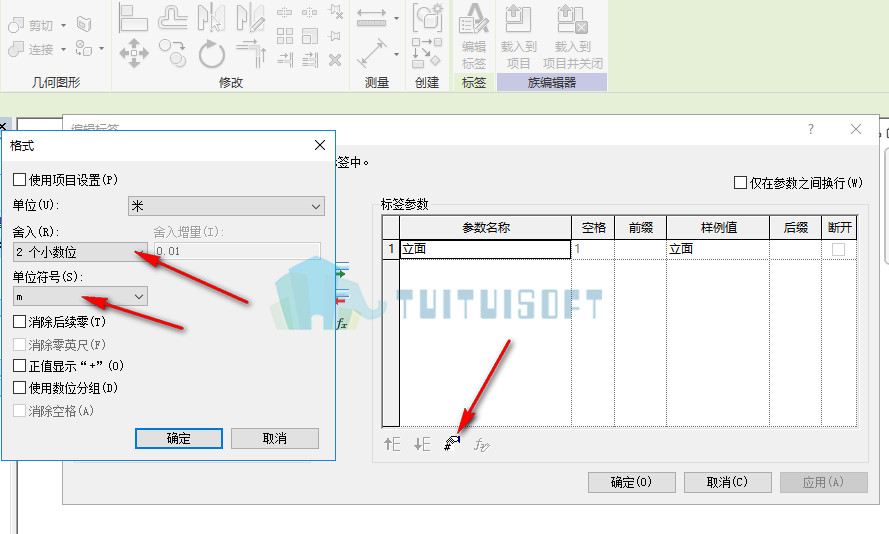Screen dimensions: 889x534
Task: Select the Unpin tool
Action: (x=336, y=12)
